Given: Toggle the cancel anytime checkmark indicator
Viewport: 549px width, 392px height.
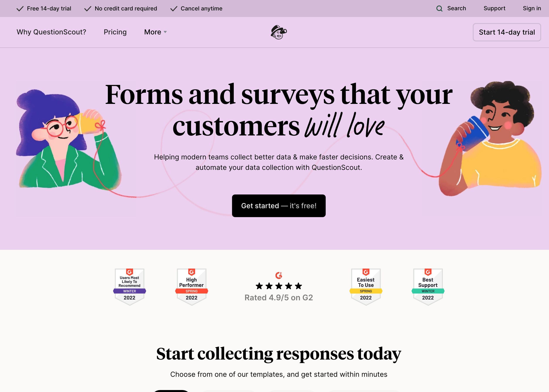Looking at the screenshot, I should coord(173,8).
